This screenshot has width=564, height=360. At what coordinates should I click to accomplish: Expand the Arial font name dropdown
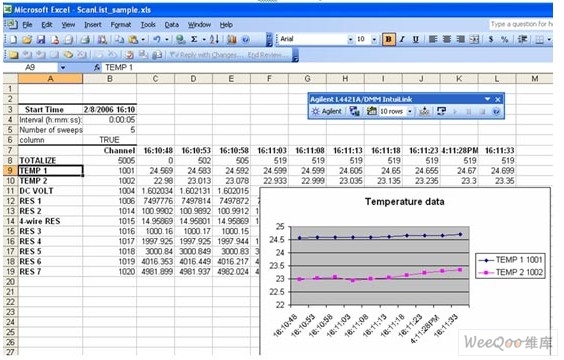(350, 39)
